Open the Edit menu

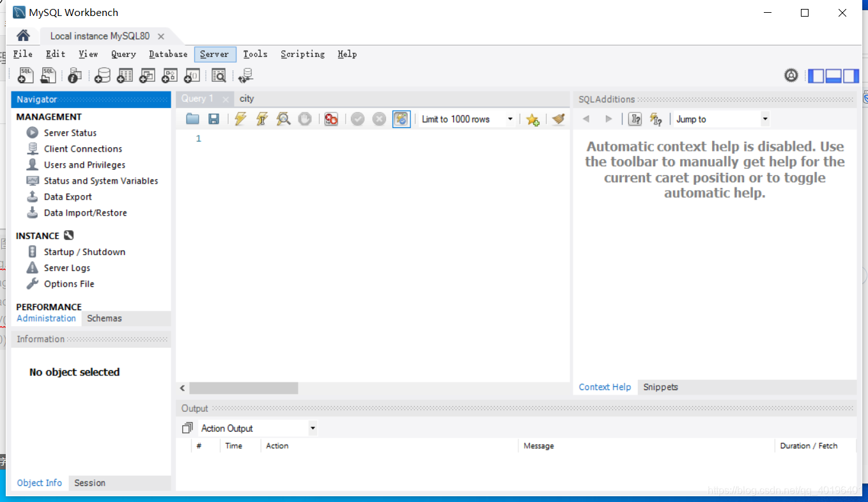coord(56,54)
